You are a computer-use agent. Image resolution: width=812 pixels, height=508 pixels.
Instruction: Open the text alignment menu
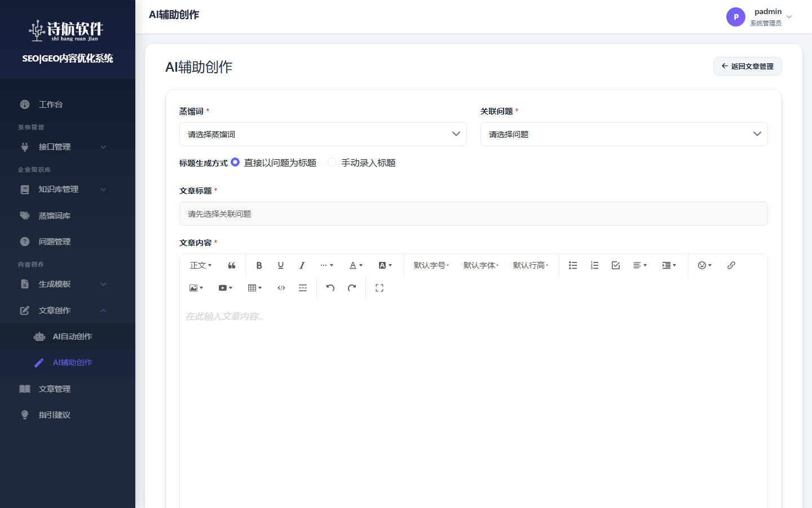point(640,265)
